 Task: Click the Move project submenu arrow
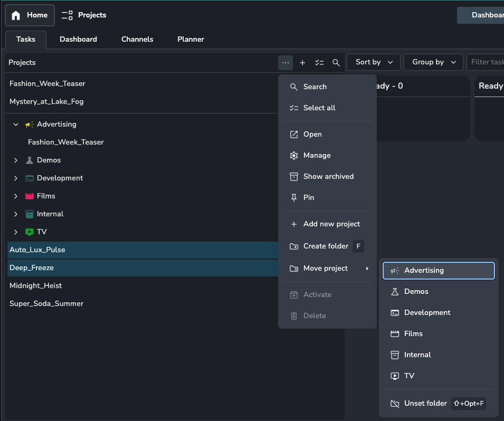pyautogui.click(x=367, y=269)
